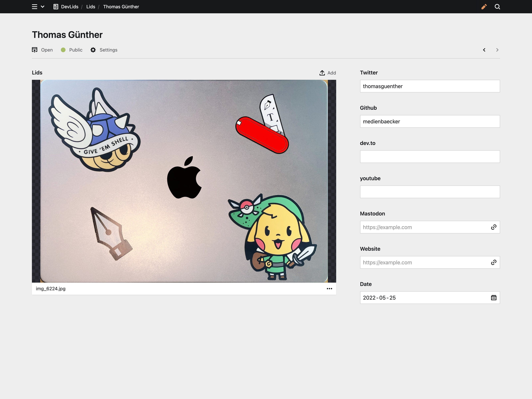
Task: Open the Settings gear for this page
Action: click(93, 50)
